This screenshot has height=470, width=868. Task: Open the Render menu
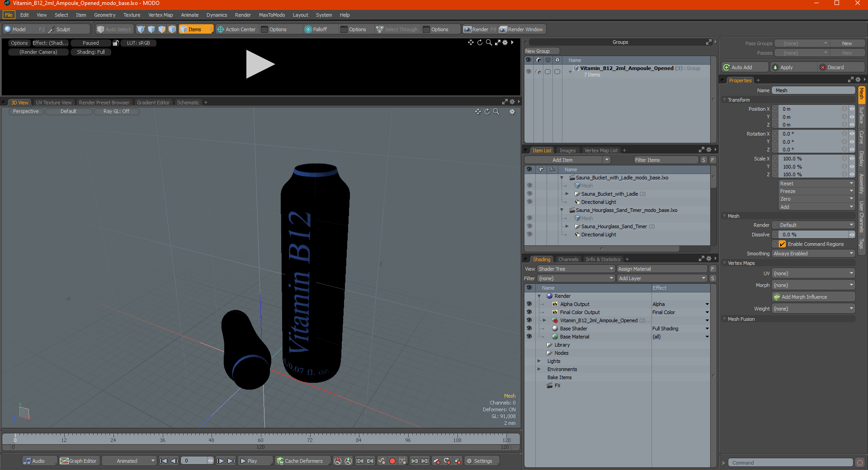pyautogui.click(x=243, y=15)
